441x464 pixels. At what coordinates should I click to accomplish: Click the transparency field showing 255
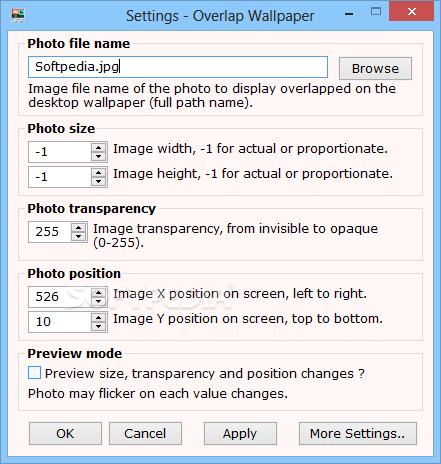[50, 232]
